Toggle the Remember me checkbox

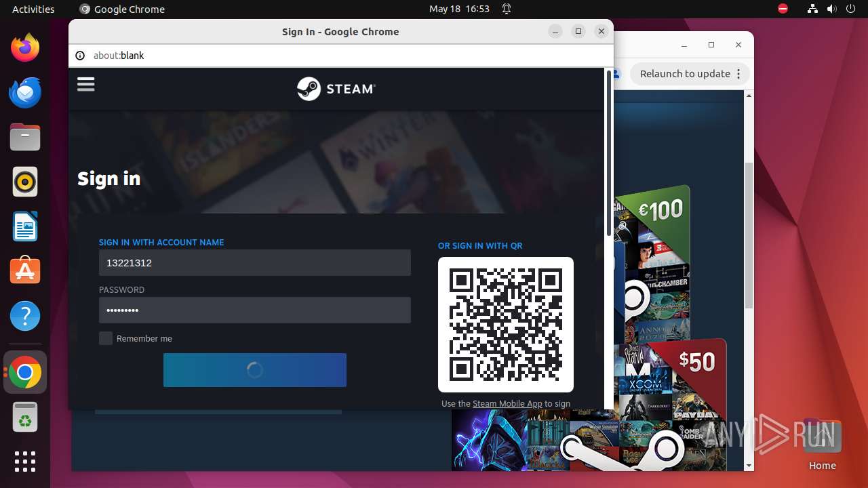click(x=106, y=338)
